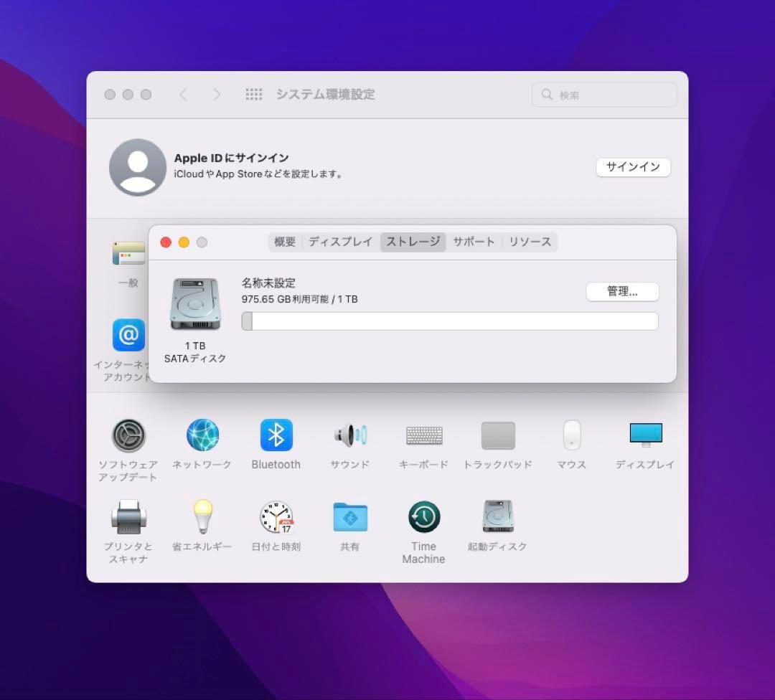Click the サインイン button for Apple ID

pos(633,166)
